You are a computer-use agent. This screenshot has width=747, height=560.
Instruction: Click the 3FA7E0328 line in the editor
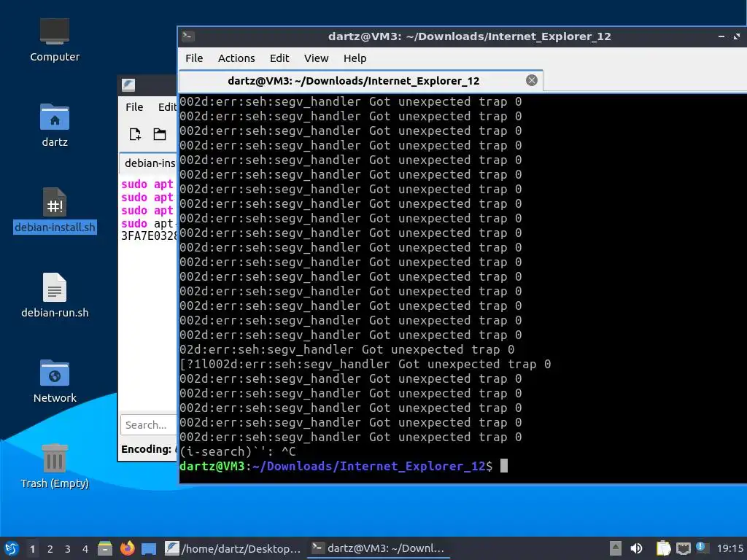149,236
